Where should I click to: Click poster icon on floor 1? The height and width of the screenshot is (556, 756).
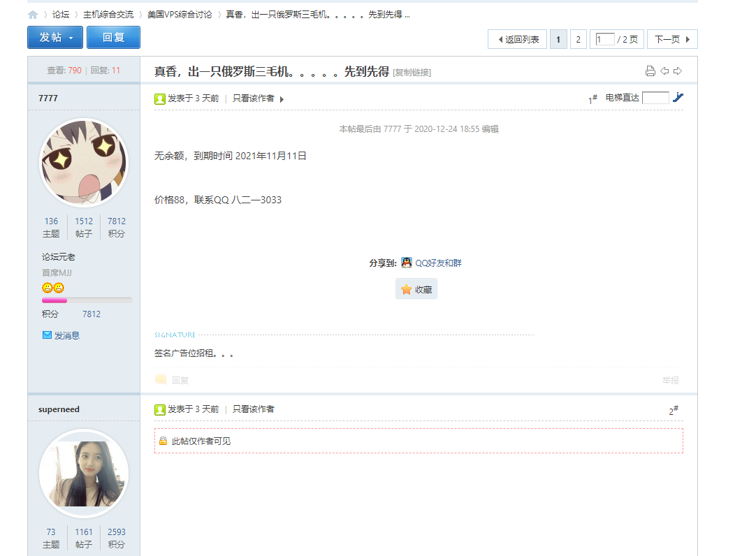coord(160,98)
